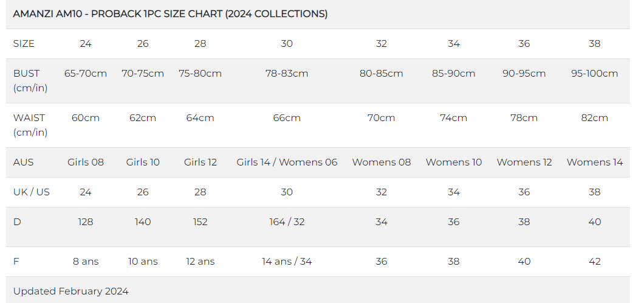Screen dimensions: 644x303
Task: Select the Girls 08 AUS size
Action: 86,162
